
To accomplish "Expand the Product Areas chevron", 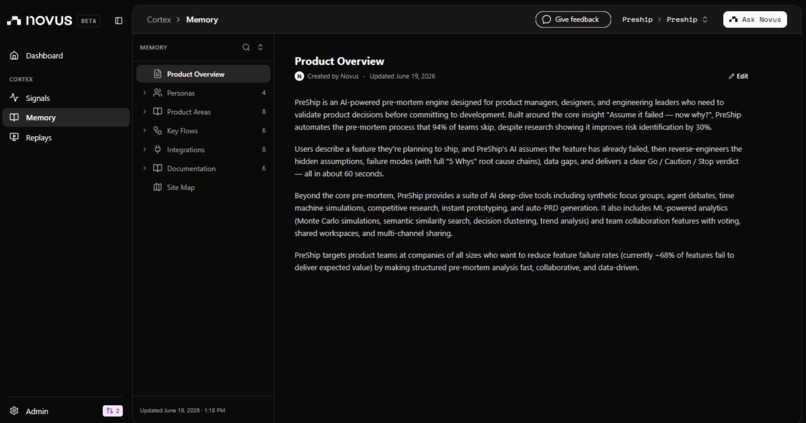I will click(144, 112).
